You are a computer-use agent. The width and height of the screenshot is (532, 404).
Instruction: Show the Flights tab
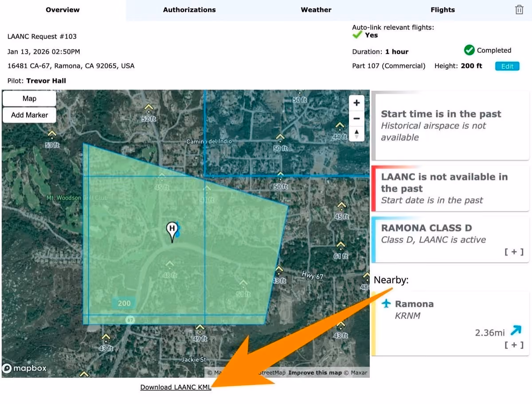pyautogui.click(x=443, y=10)
